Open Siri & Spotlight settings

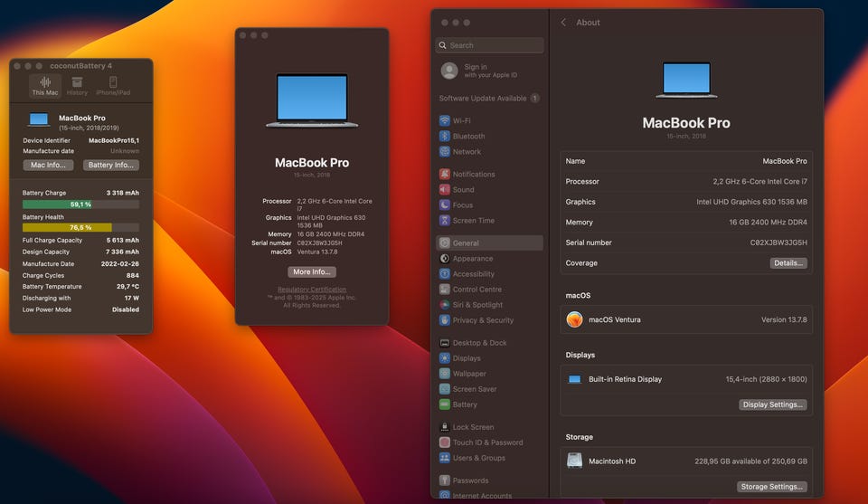point(489,305)
